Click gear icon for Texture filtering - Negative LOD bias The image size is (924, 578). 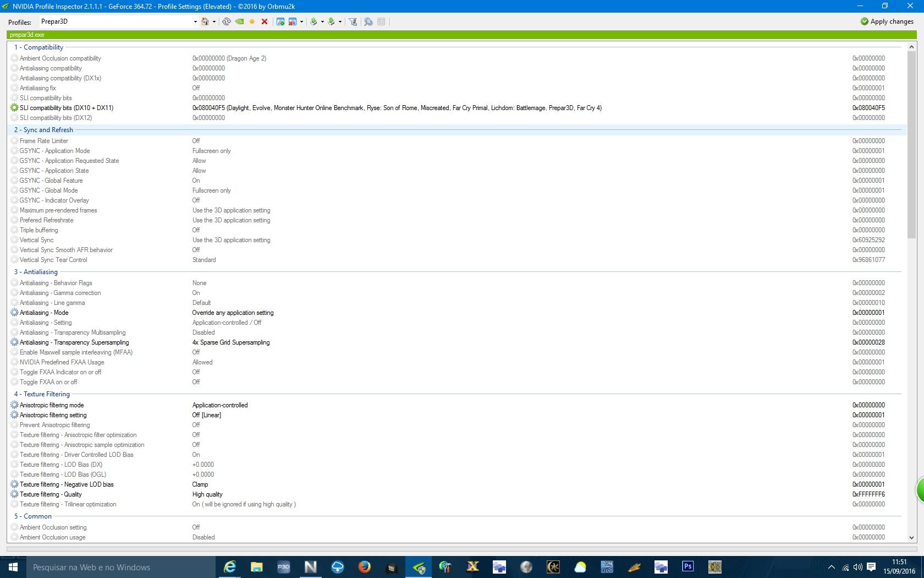point(14,484)
